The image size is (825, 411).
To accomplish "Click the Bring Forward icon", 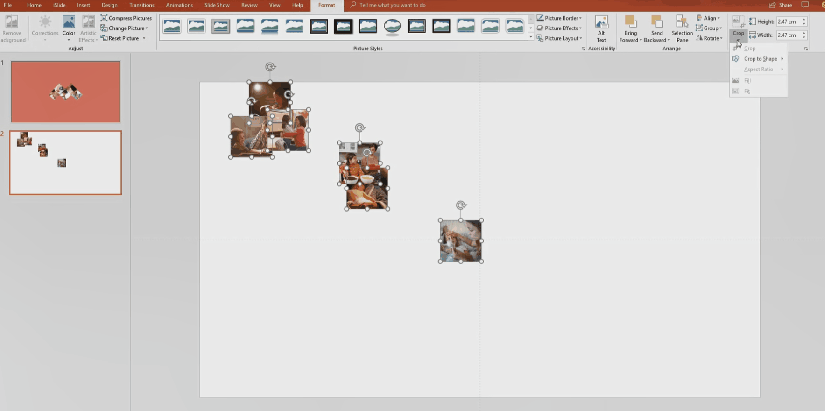I will tap(630, 21).
